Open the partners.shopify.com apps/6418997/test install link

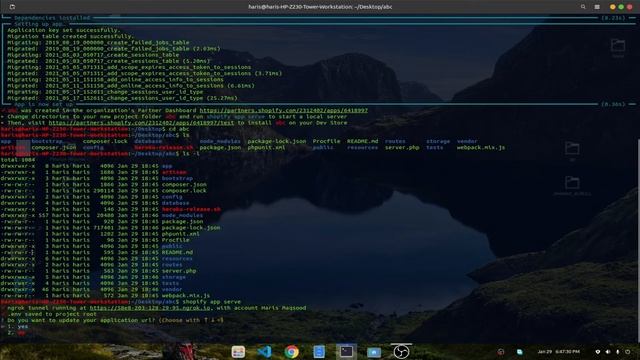point(141,122)
